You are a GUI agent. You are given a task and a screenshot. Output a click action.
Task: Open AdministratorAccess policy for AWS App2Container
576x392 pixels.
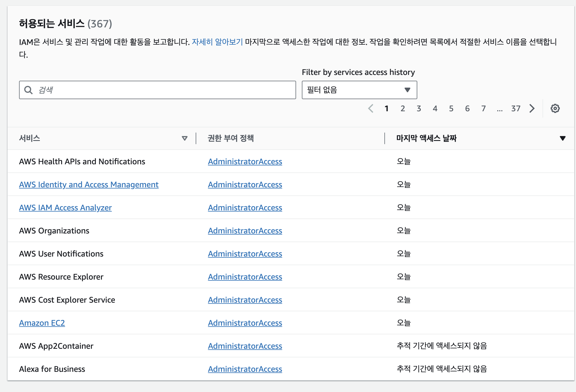point(245,346)
